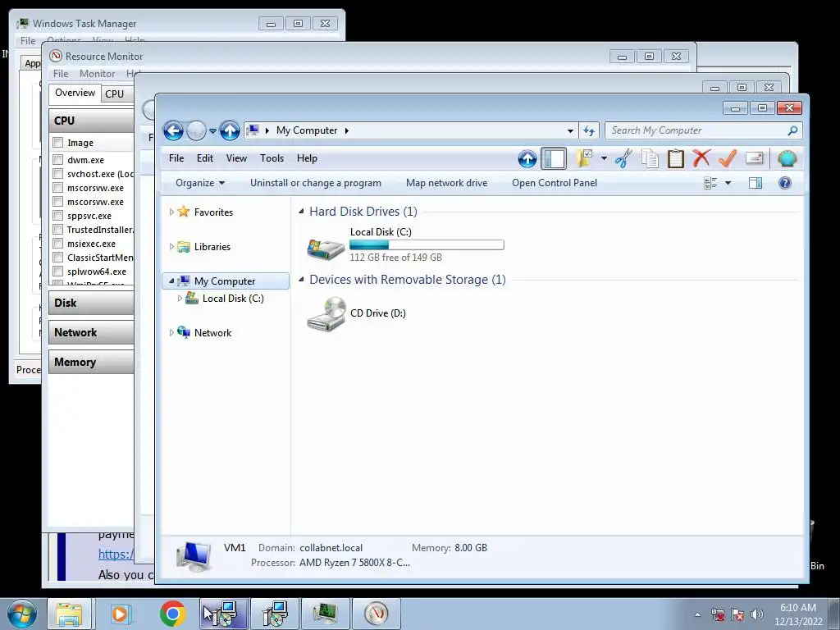Expand the Libraries tree node
This screenshot has width=840, height=630.
[171, 246]
